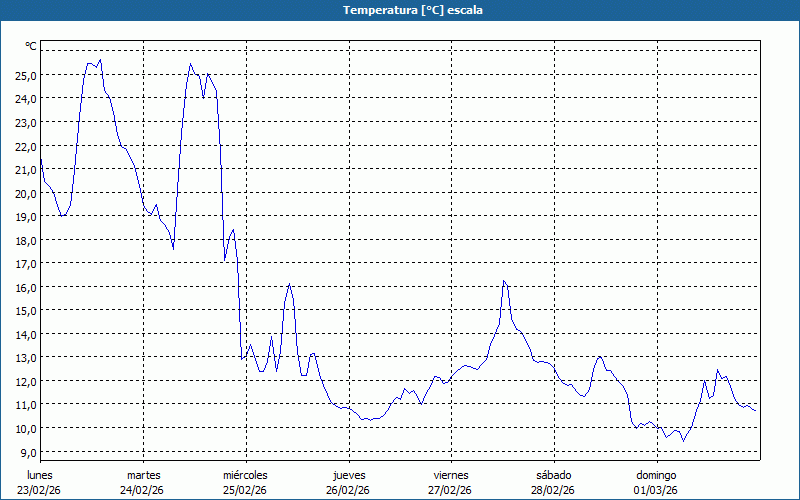Viewport: 800px width, 500px height.
Task: Click the '9,0' y-axis value
Action: (x=29, y=453)
